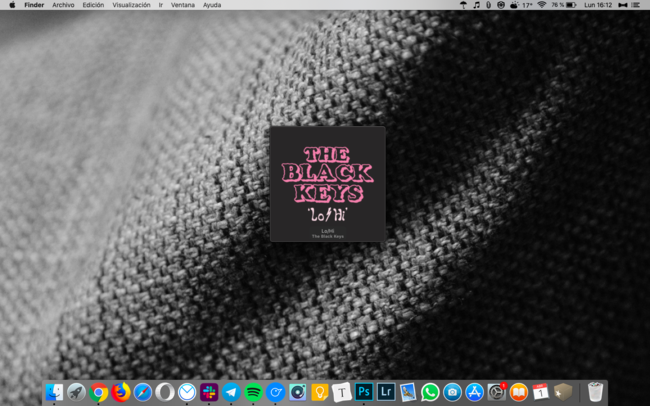
Task: Click the battery 76 % indicator
Action: 564,5
